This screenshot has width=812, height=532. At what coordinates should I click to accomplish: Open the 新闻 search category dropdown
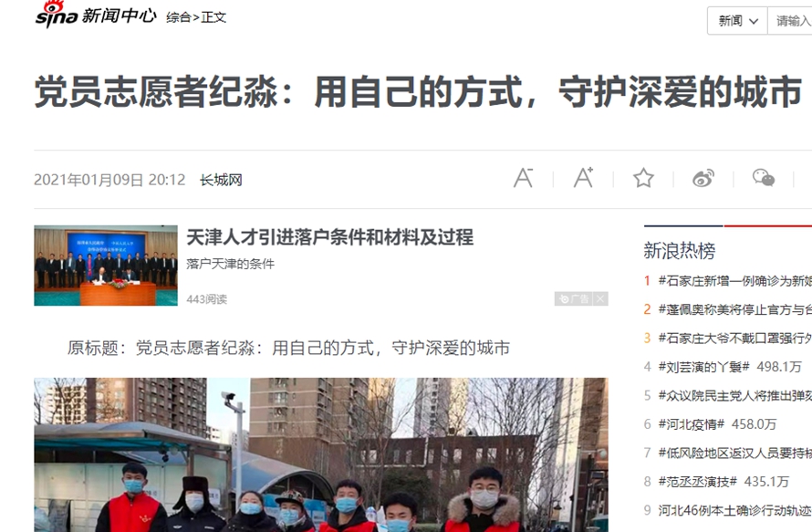pyautogui.click(x=737, y=21)
